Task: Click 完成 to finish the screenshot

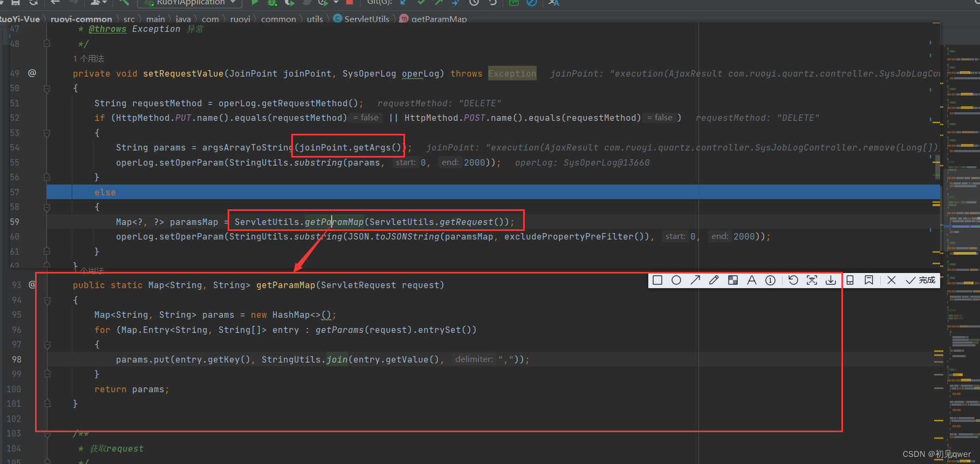Action: [x=921, y=280]
